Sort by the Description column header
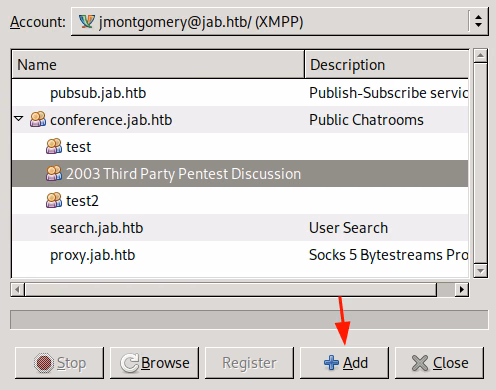 (x=386, y=64)
